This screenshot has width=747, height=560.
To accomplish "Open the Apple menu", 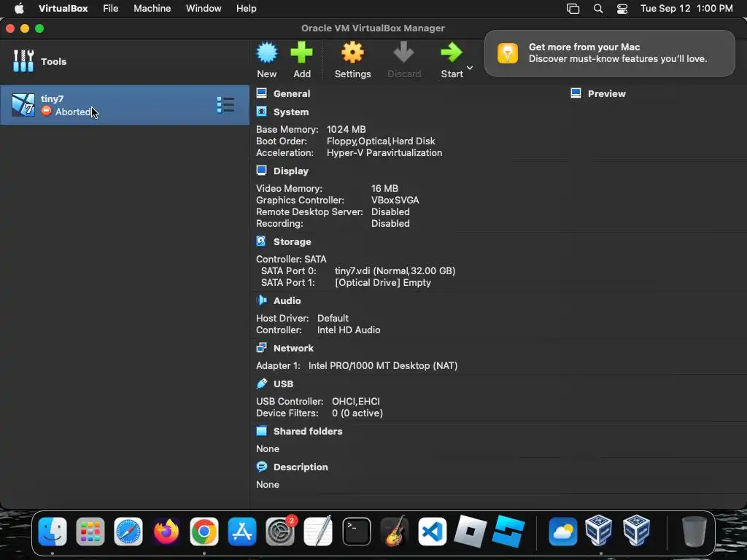I will (19, 9).
